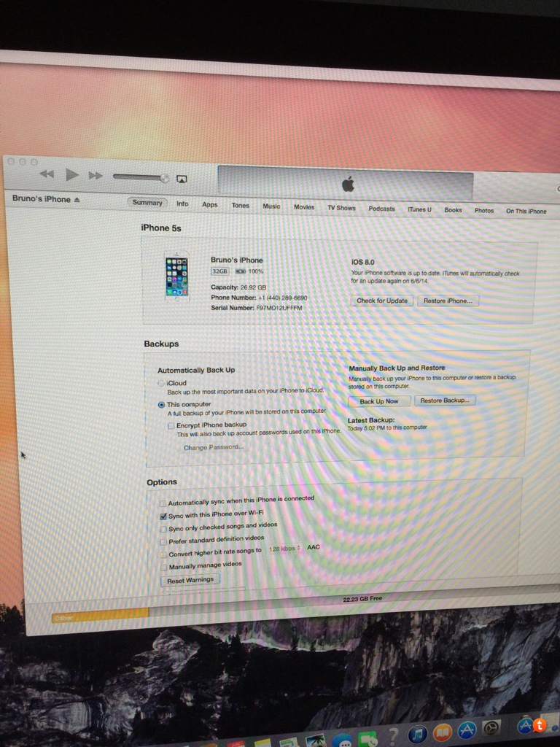Screen dimensions: 560x747
Task: Adjust the iTunes volume slider
Action: (x=141, y=177)
